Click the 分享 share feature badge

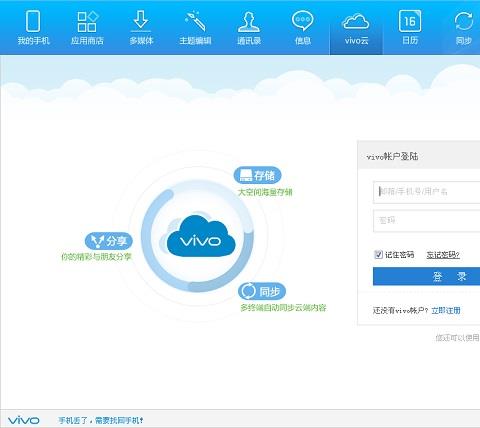109,241
